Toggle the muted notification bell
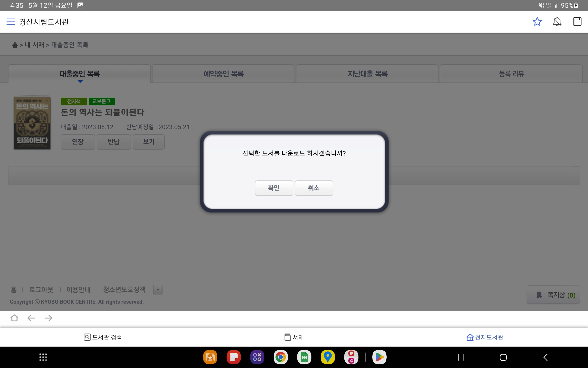 pyautogui.click(x=557, y=22)
